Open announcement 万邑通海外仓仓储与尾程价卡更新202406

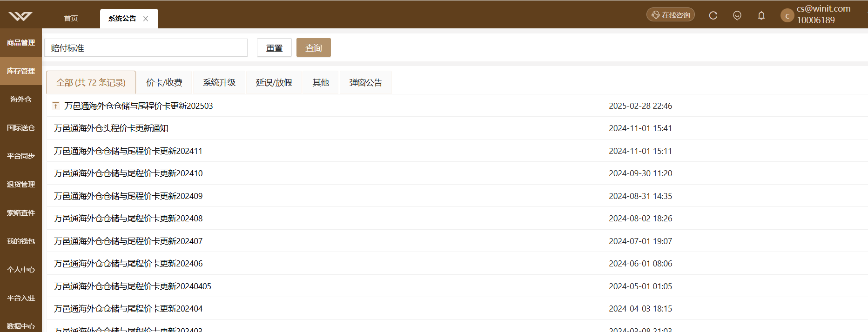point(128,264)
